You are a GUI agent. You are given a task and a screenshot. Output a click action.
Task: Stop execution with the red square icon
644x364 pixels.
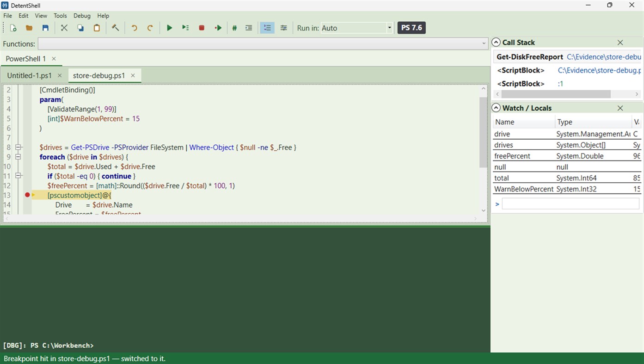(x=202, y=28)
